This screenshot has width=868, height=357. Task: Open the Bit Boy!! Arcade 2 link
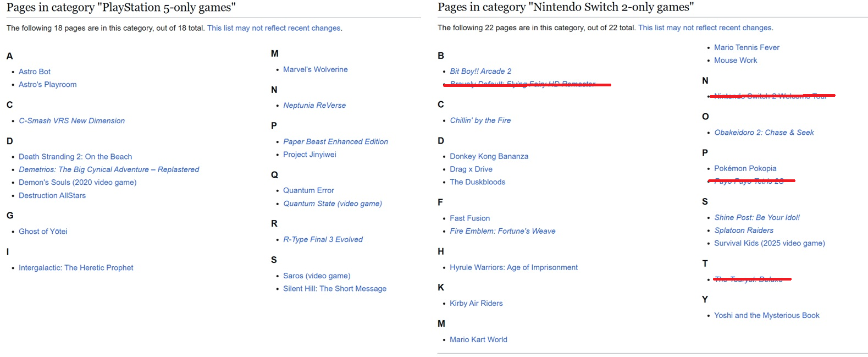(480, 71)
